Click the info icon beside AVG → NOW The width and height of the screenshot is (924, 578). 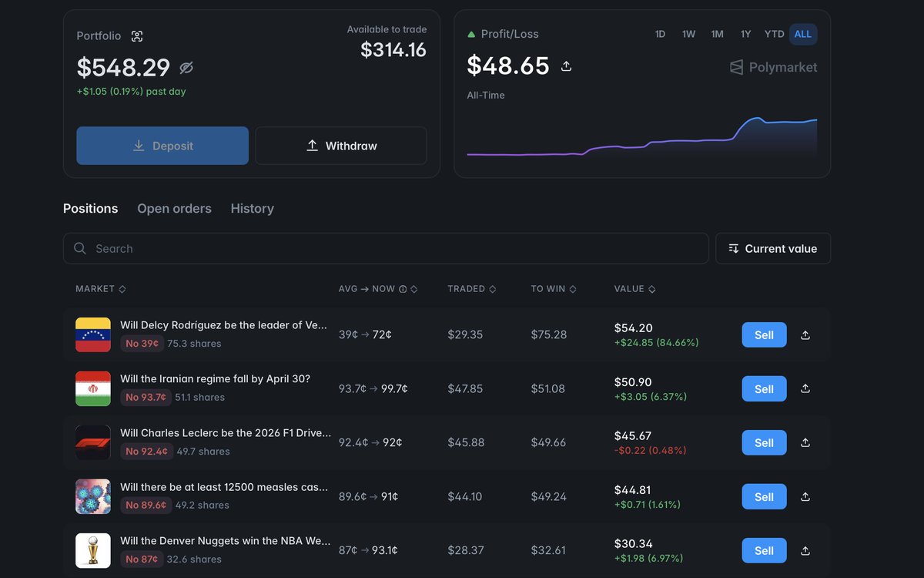pyautogui.click(x=402, y=289)
